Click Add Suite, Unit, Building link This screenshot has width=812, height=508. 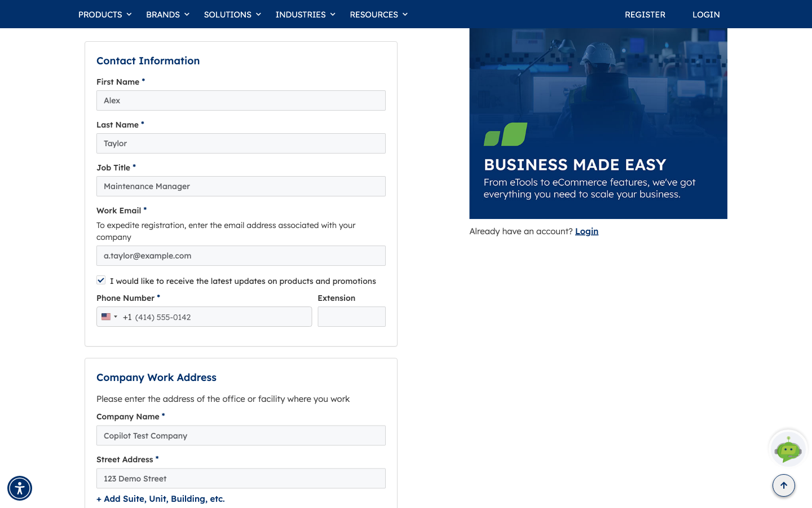tap(161, 499)
